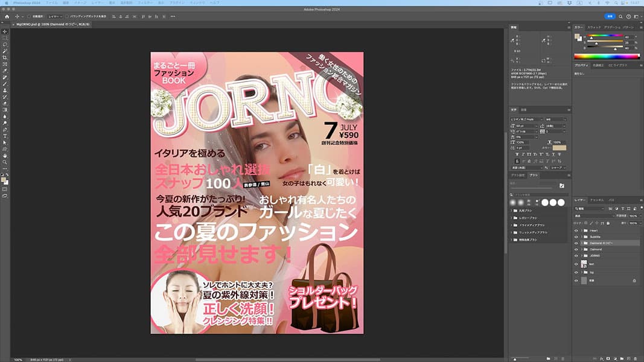Viewport: 644px width, 362px height.
Task: Open the font family dropdown in Character panel
Action: 527,119
